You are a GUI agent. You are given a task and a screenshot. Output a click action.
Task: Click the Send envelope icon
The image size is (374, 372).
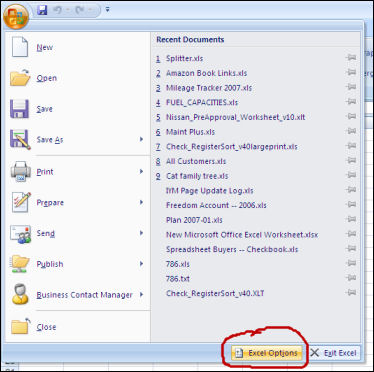tap(21, 233)
